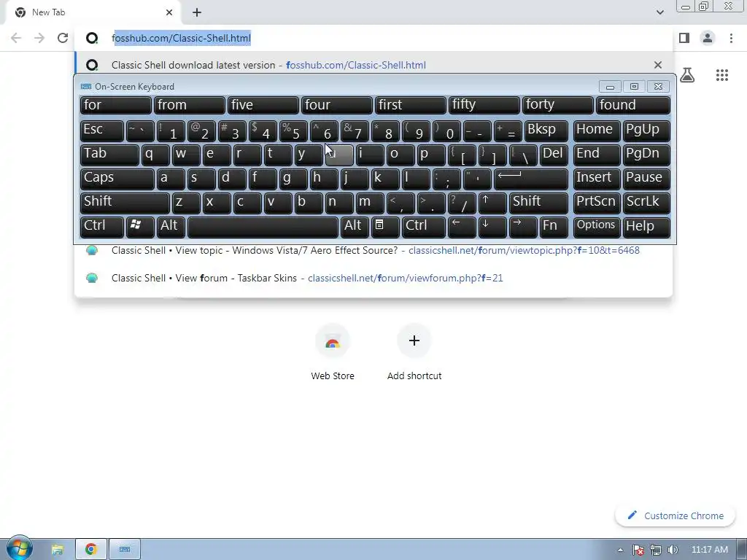Choose the predicted word 'forty'
This screenshot has height=560, width=747.
click(x=558, y=105)
